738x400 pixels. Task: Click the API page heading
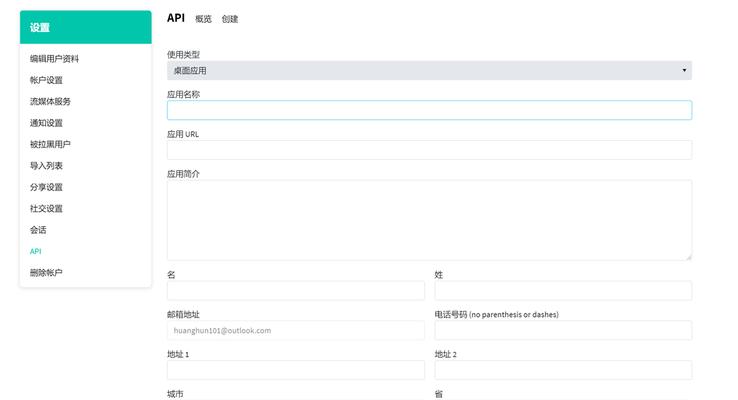(x=176, y=18)
